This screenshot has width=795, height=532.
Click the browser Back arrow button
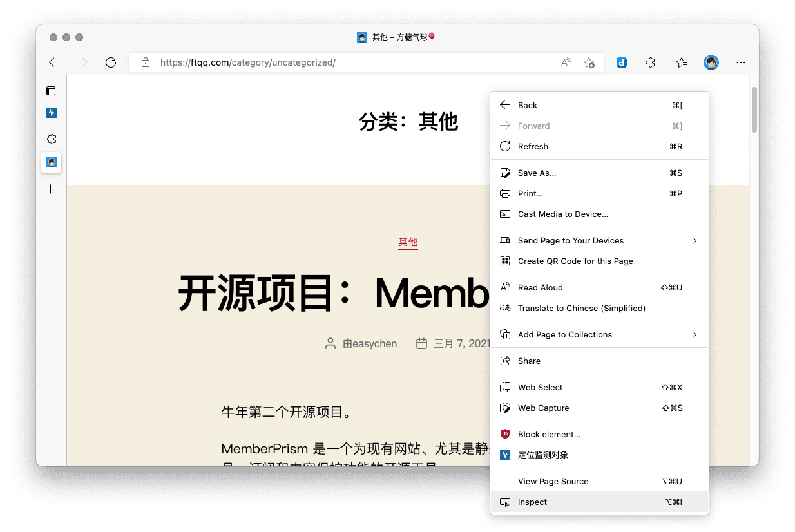(x=54, y=62)
